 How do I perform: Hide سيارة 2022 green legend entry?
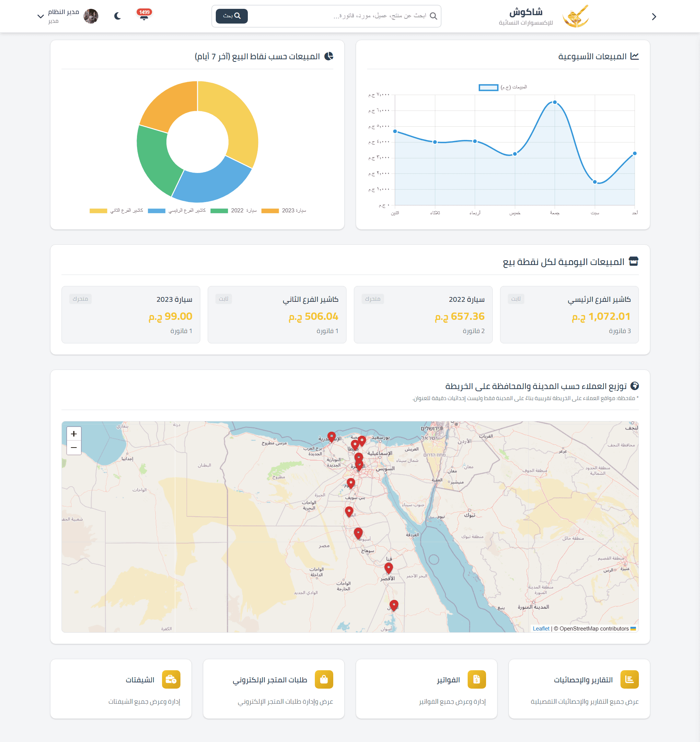pos(233,211)
